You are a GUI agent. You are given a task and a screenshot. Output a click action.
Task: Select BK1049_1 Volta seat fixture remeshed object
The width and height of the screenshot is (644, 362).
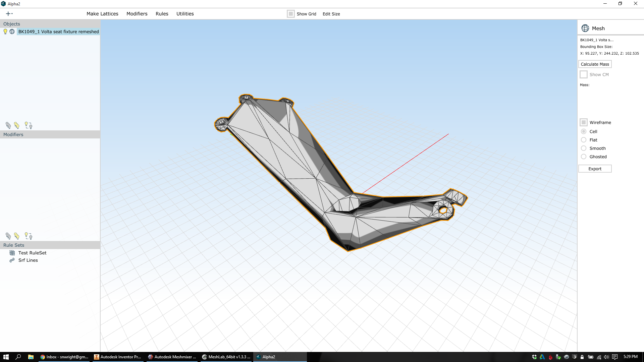click(59, 32)
